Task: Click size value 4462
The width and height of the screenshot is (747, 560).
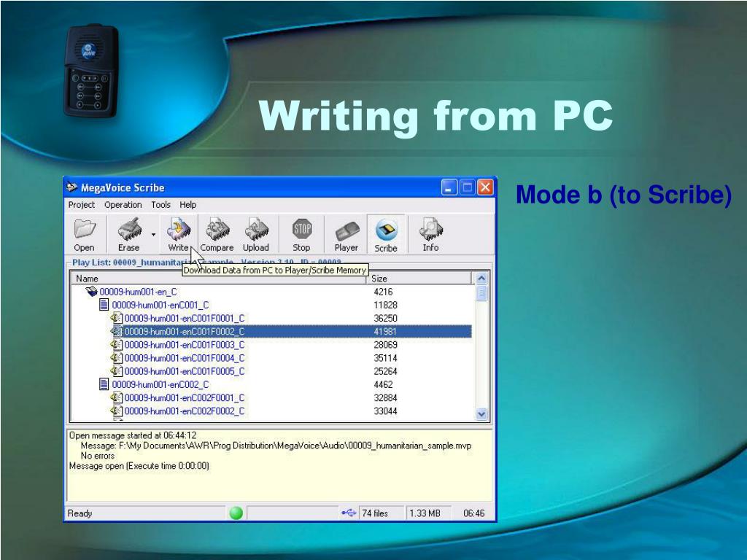Action: point(383,385)
